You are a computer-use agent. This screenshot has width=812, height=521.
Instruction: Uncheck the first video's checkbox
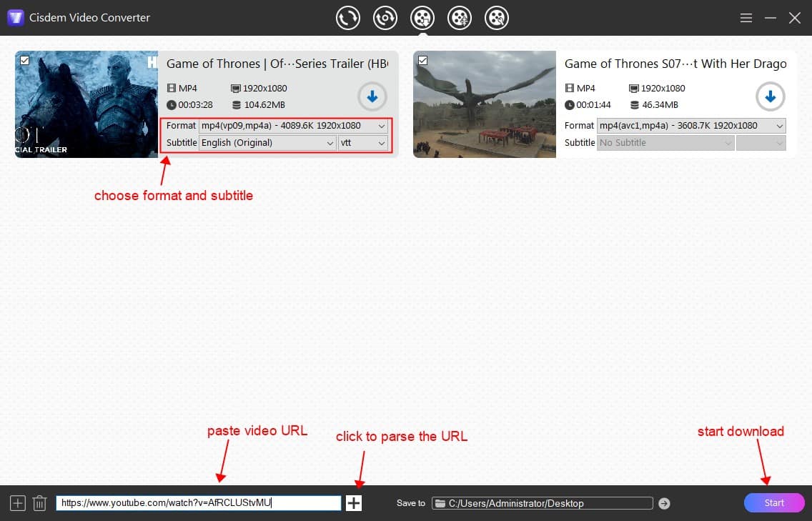25,61
